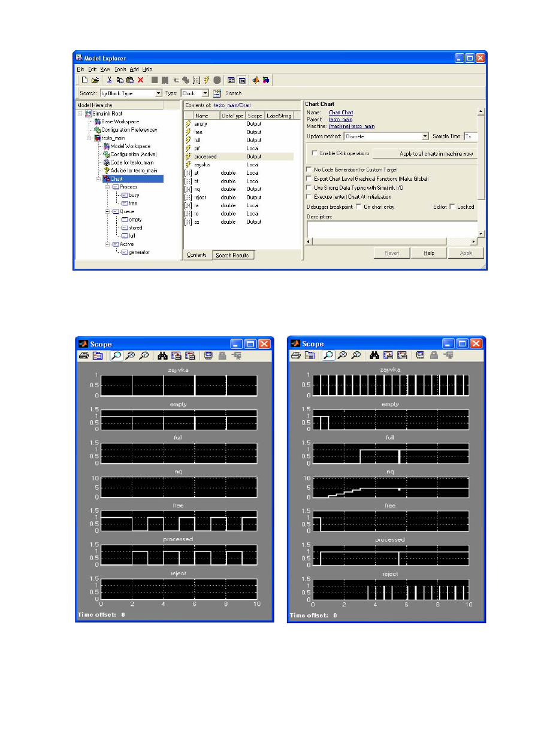
Task: Open the Edit menu
Action: [x=92, y=69]
